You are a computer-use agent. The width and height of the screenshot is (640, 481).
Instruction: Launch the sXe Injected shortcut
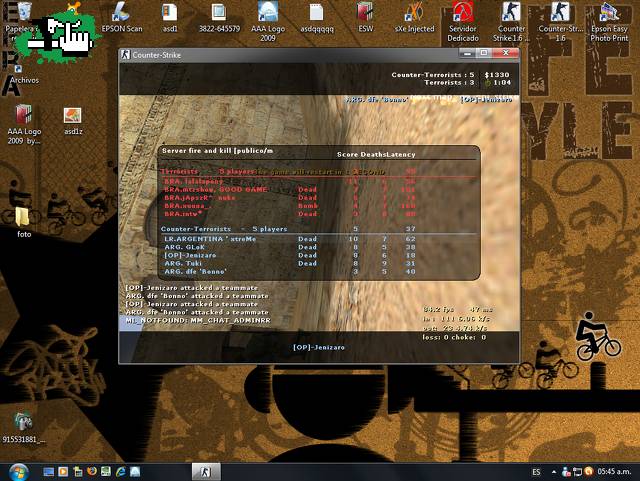[x=414, y=17]
